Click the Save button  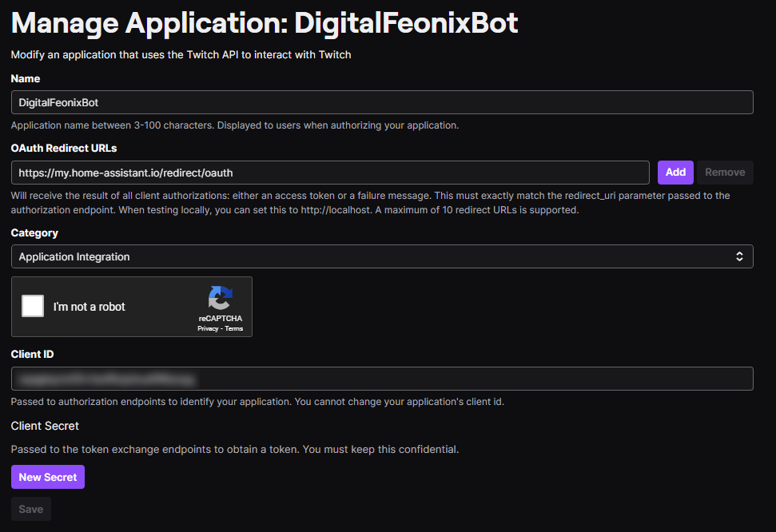(x=30, y=509)
